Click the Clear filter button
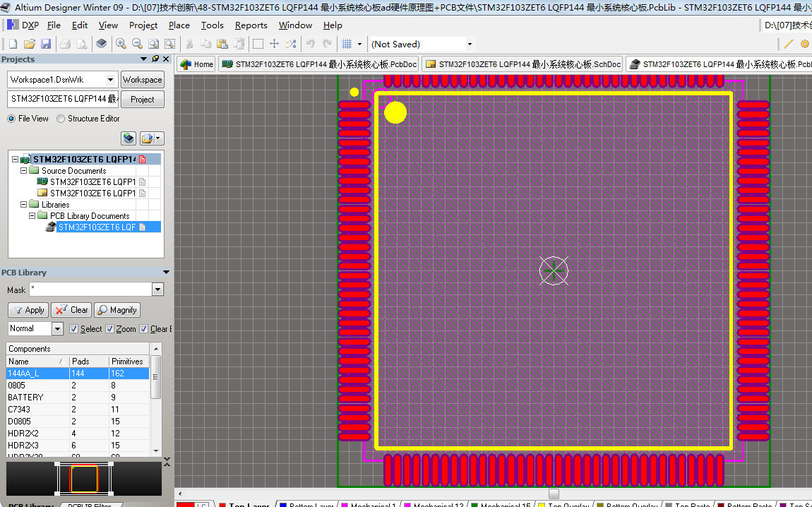812x507 pixels. (x=71, y=310)
